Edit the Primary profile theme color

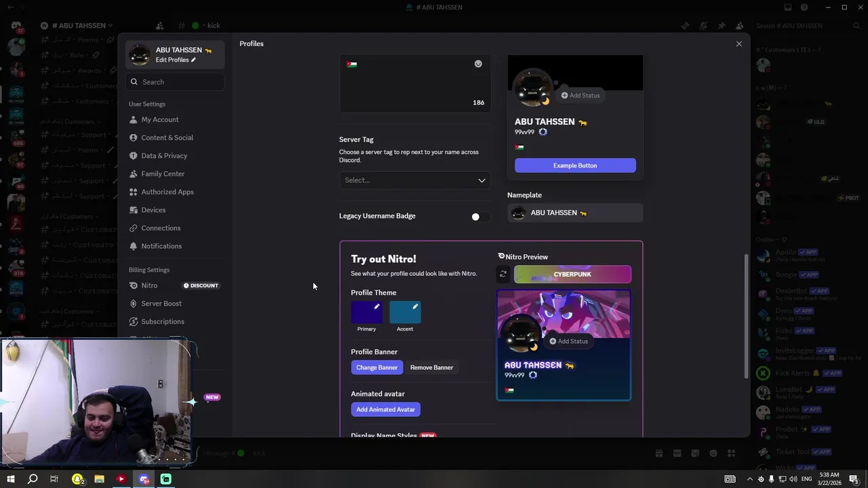367,312
